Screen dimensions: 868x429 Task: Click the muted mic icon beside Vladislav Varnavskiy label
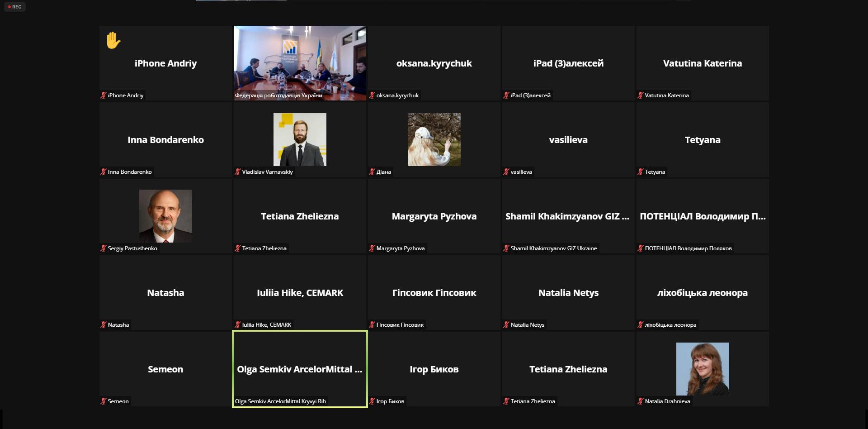pyautogui.click(x=238, y=172)
